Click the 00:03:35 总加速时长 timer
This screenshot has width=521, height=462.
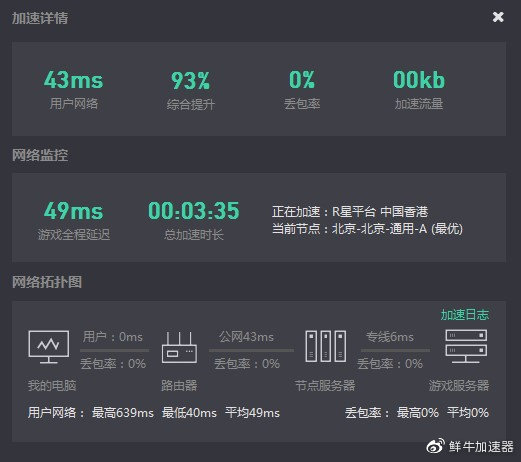pos(194,211)
